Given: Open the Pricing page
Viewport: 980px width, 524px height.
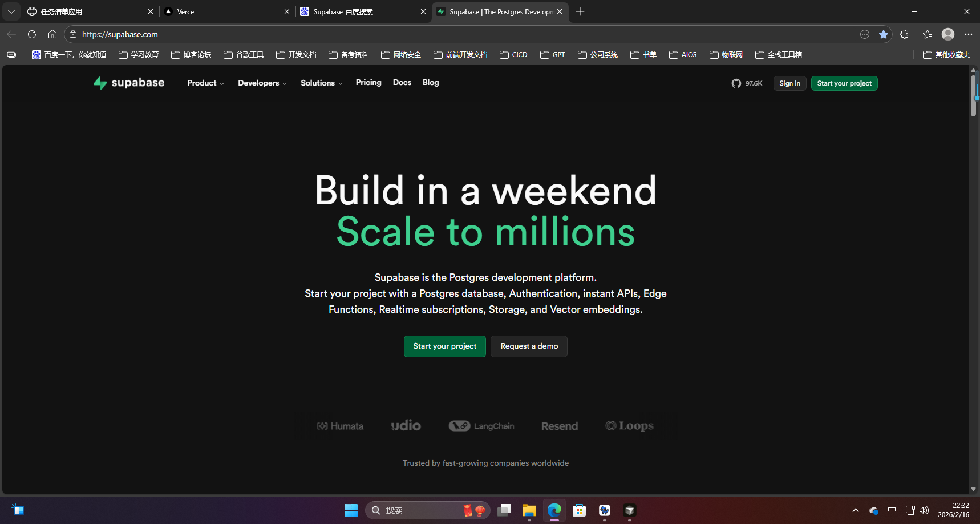Looking at the screenshot, I should [x=368, y=83].
